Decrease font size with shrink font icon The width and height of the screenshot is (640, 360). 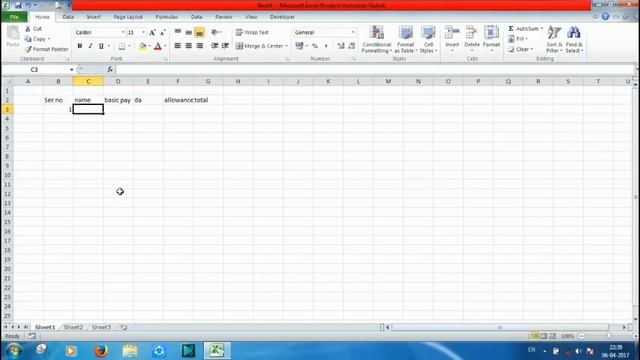pos(162,32)
